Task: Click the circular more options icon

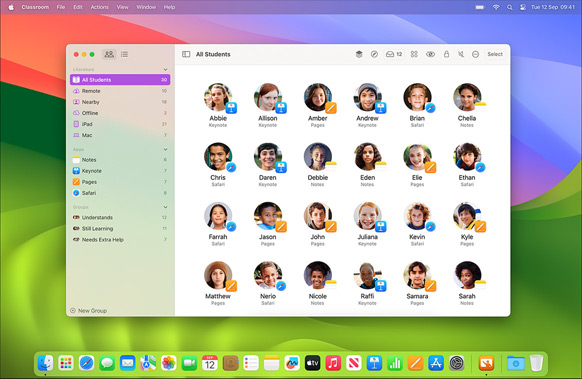Action: 475,54
